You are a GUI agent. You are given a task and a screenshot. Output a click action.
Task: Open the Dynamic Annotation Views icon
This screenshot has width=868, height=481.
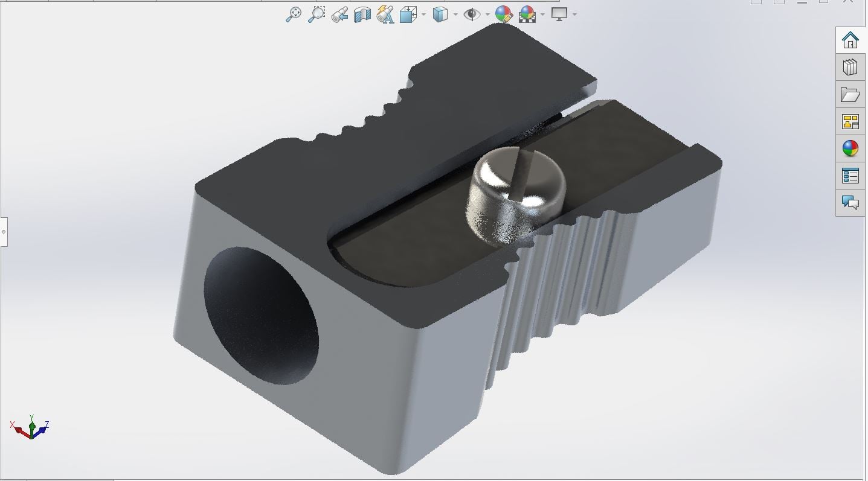click(385, 14)
